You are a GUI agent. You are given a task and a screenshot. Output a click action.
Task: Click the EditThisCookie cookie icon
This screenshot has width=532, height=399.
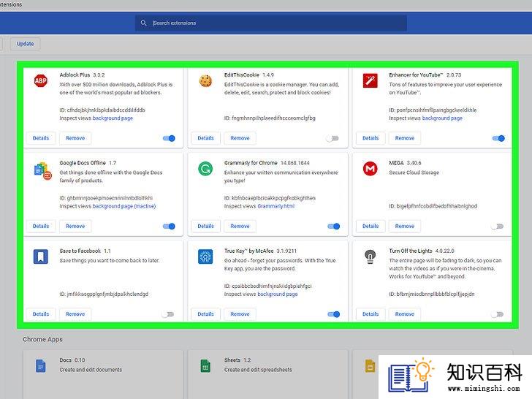pos(205,81)
